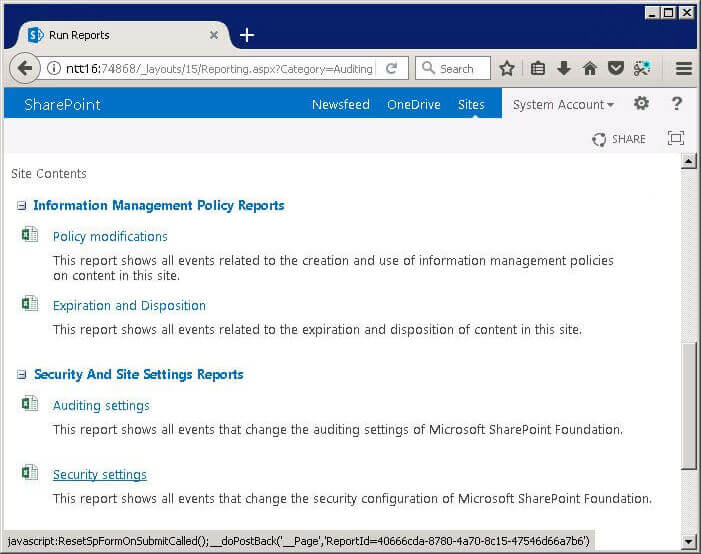Image resolution: width=701 pixels, height=554 pixels.
Task: Click Security And Site Settings Reports heading
Action: click(x=139, y=374)
